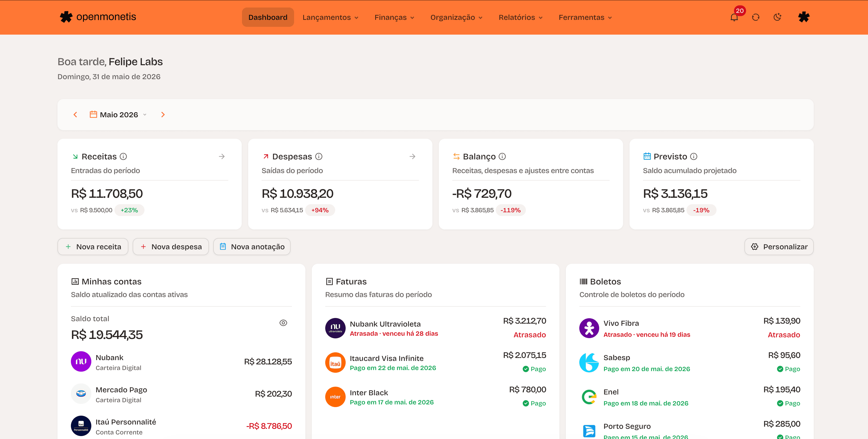Click the Sabesp Pago status

[x=789, y=369]
